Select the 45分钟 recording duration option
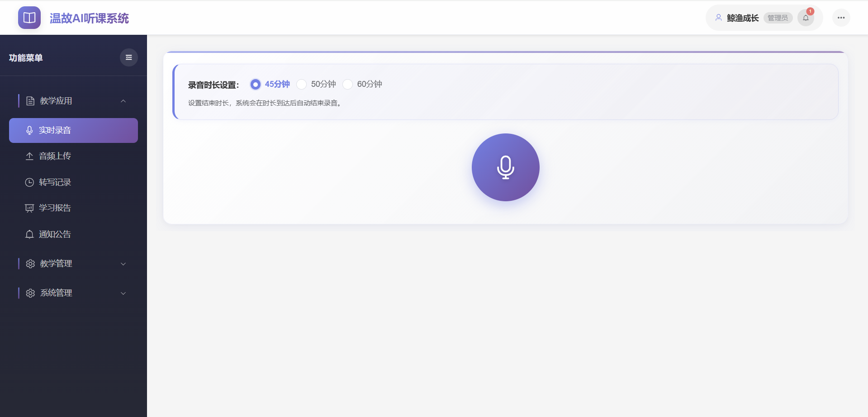The width and height of the screenshot is (868, 417). point(255,84)
